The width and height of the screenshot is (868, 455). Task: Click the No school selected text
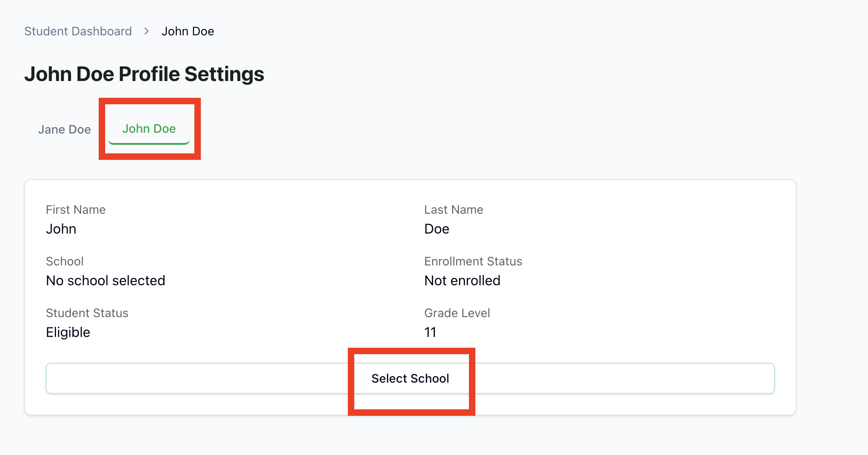coord(105,280)
